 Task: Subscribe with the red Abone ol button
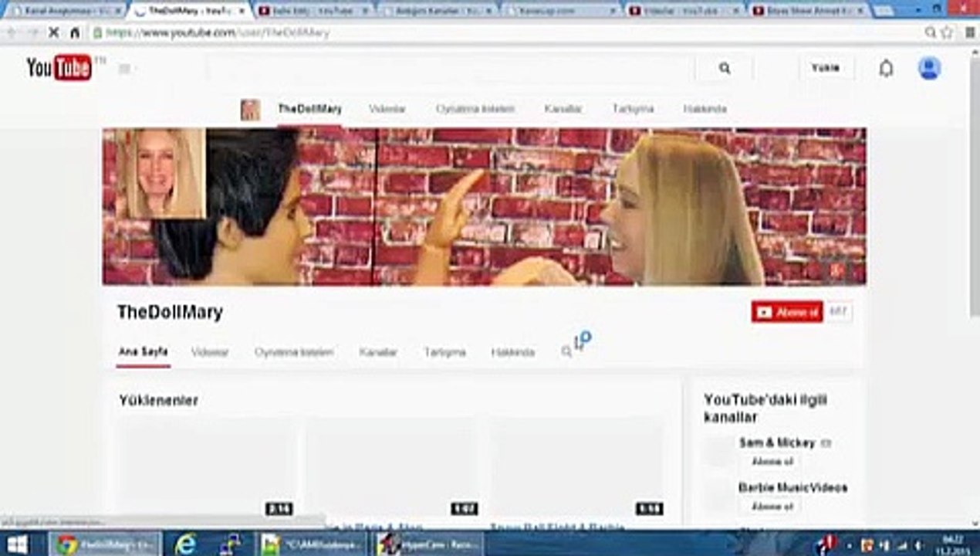pyautogui.click(x=787, y=312)
